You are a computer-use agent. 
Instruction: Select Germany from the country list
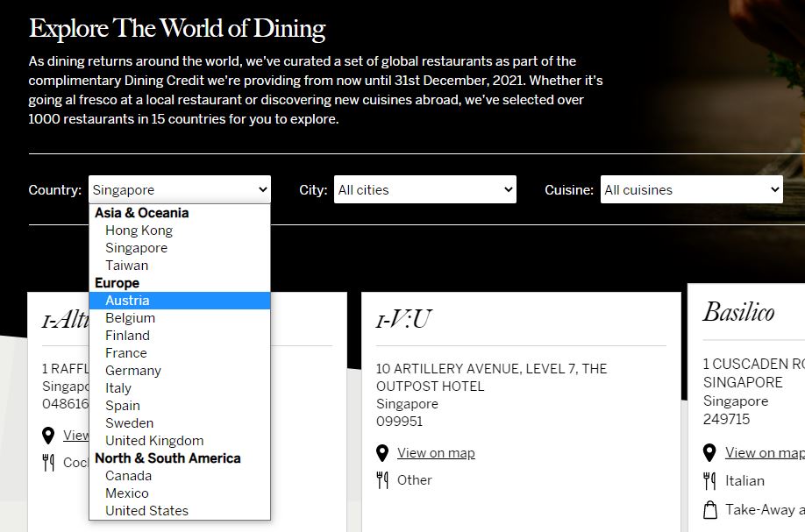(x=180, y=371)
